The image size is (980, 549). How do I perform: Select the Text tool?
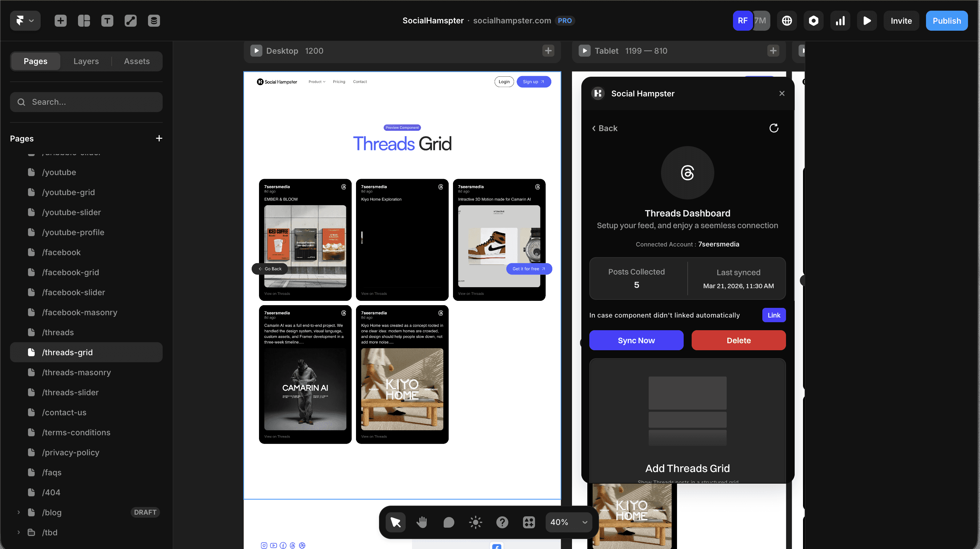[x=107, y=21]
